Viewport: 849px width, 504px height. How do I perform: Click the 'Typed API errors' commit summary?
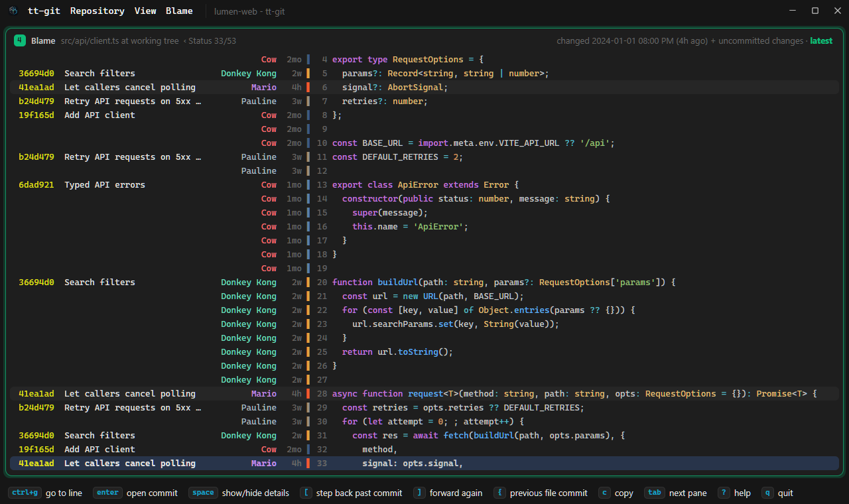(105, 185)
